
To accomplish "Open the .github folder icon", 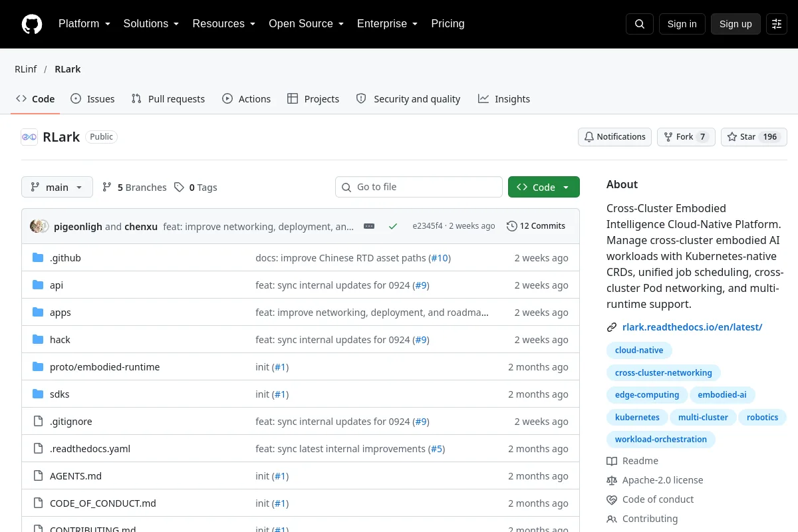I will [x=38, y=258].
